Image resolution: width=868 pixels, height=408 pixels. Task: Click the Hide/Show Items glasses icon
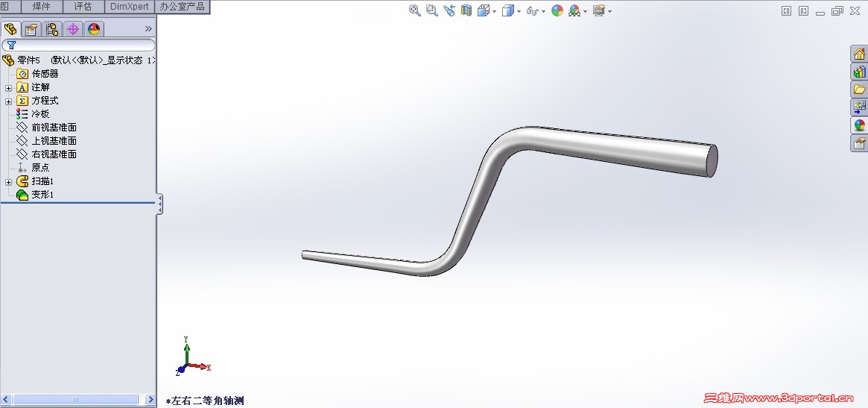(532, 10)
